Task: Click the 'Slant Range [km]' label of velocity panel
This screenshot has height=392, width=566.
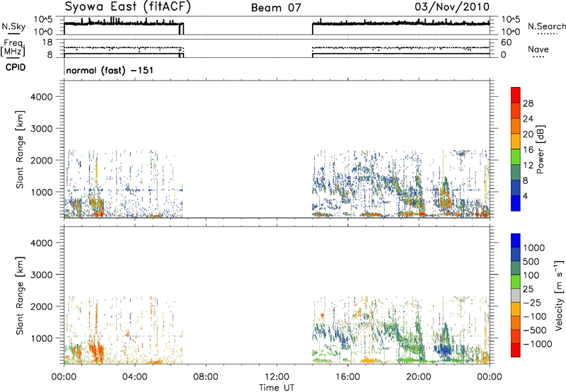Action: point(20,296)
